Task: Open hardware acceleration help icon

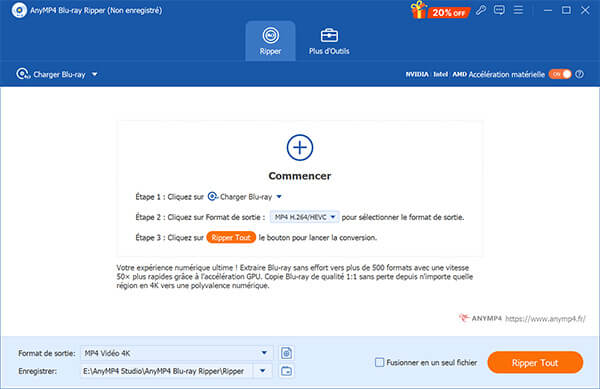Action: coord(580,74)
